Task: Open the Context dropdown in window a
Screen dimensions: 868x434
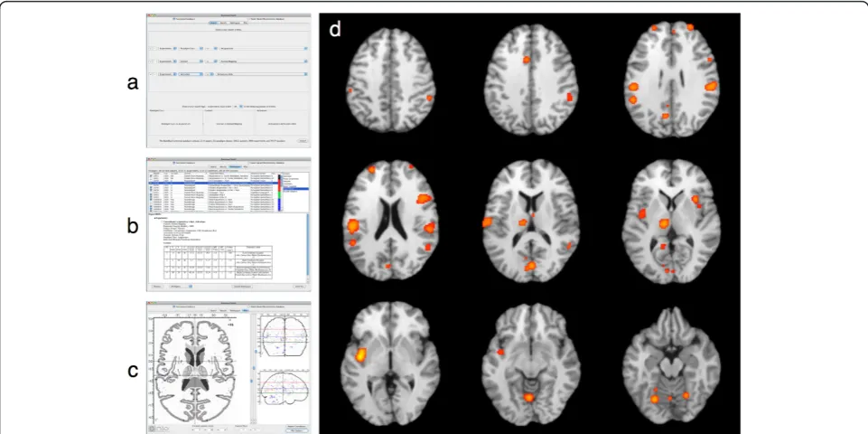Action: click(191, 61)
